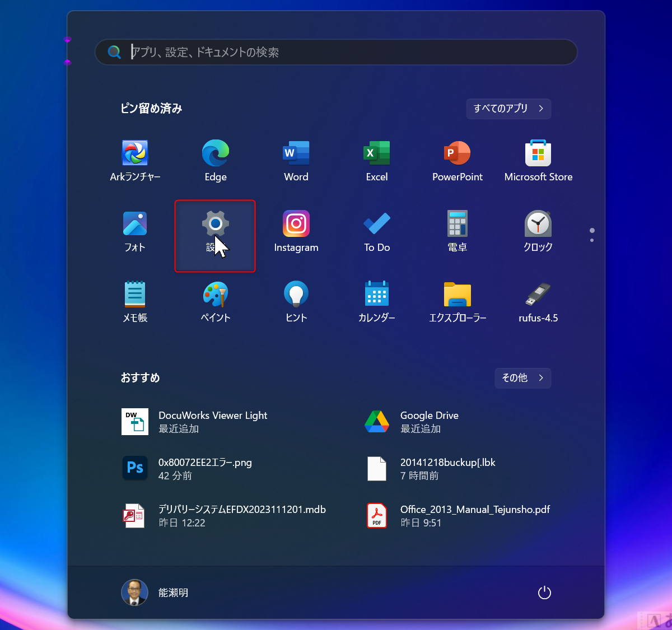Open ヒント tips app icon
672x630 pixels.
(x=296, y=295)
